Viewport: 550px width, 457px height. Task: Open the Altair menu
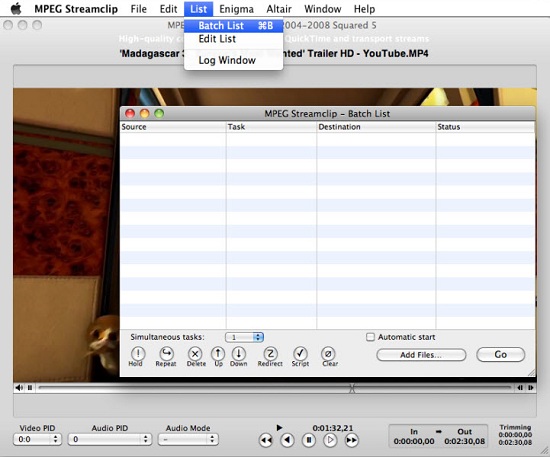[x=279, y=8]
